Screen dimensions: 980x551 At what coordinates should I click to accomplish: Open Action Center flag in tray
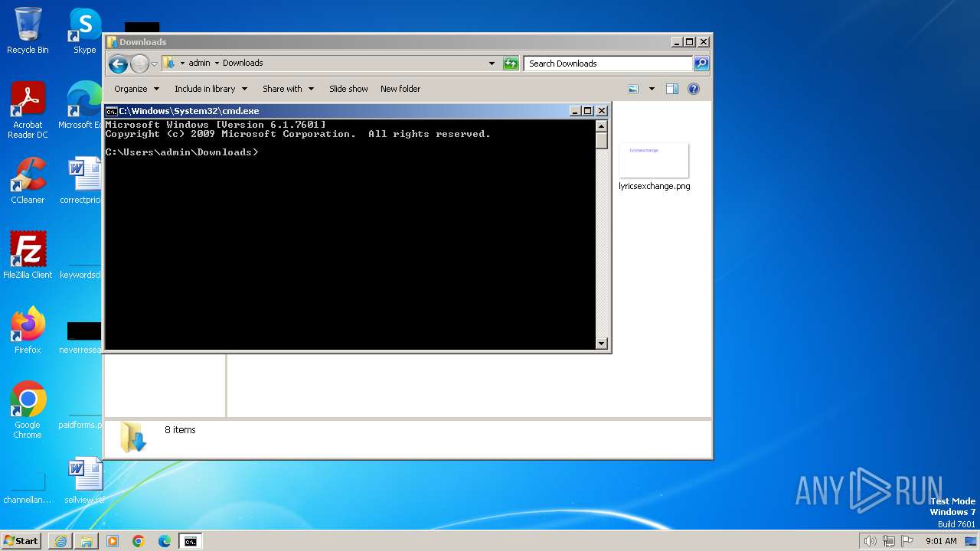coord(908,541)
